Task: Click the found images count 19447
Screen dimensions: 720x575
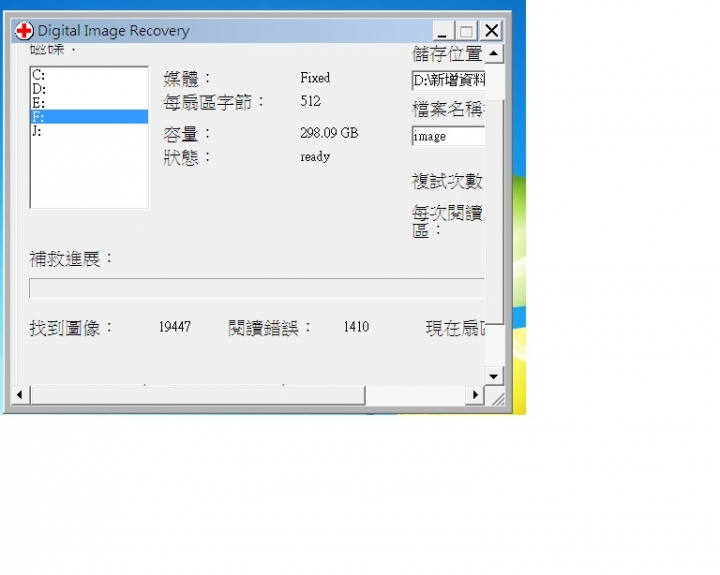Action: pyautogui.click(x=174, y=327)
